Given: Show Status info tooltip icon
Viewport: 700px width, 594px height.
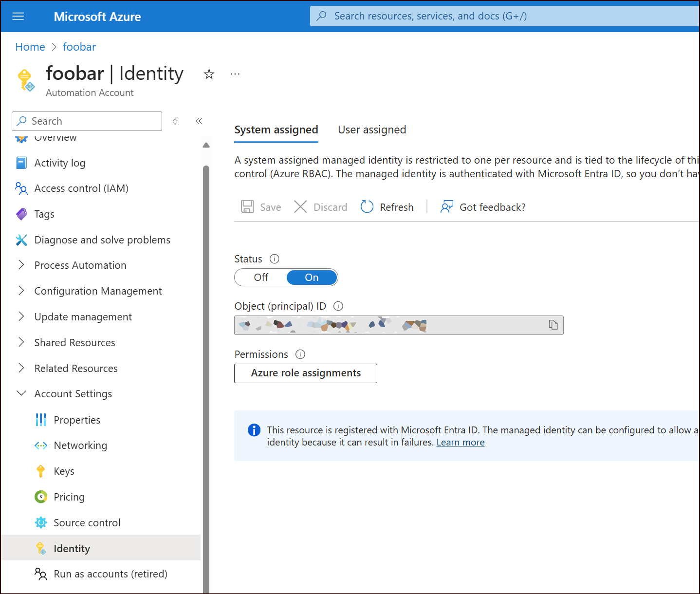Looking at the screenshot, I should pyautogui.click(x=275, y=259).
